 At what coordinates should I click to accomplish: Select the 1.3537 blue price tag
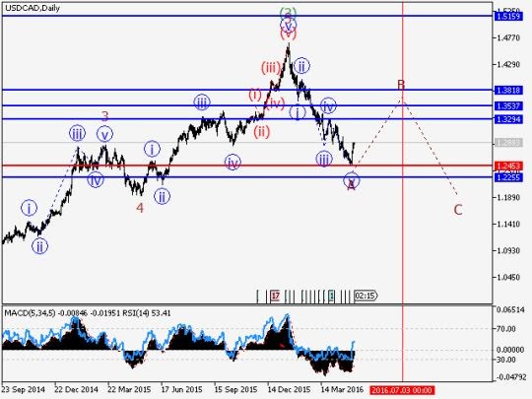click(x=508, y=105)
